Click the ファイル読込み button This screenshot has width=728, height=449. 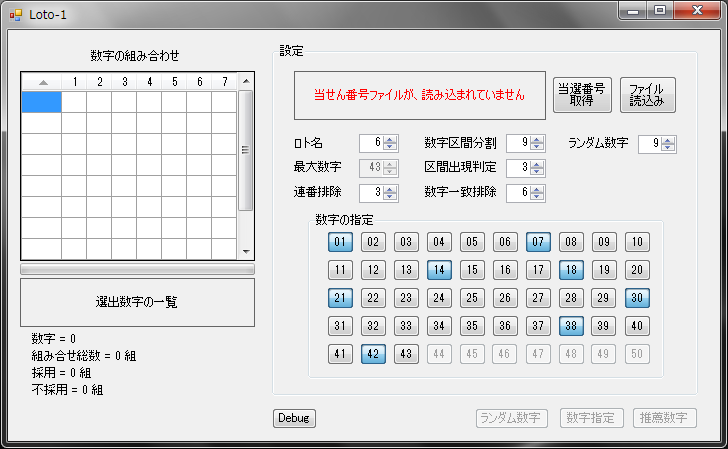[x=647, y=95]
